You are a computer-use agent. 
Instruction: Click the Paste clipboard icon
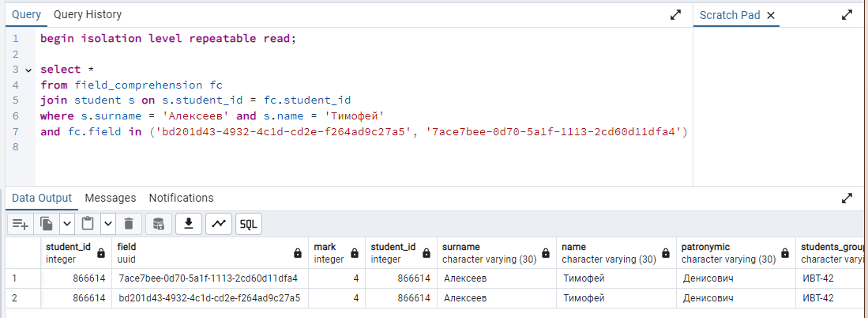coord(88,224)
